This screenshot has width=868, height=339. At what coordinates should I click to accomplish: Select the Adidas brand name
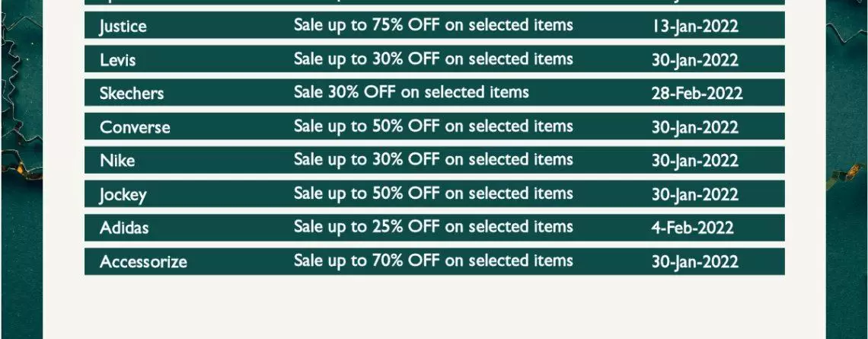(x=124, y=228)
